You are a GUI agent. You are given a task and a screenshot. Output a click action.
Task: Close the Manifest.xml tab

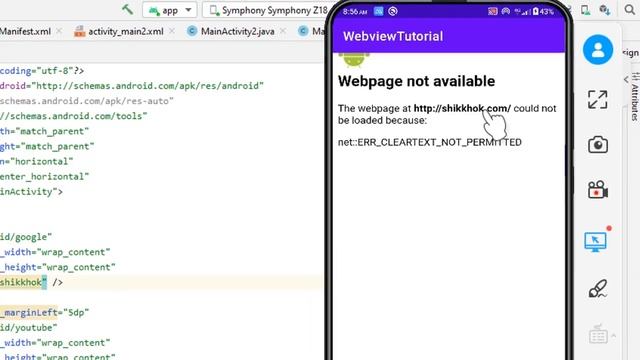tap(60, 31)
